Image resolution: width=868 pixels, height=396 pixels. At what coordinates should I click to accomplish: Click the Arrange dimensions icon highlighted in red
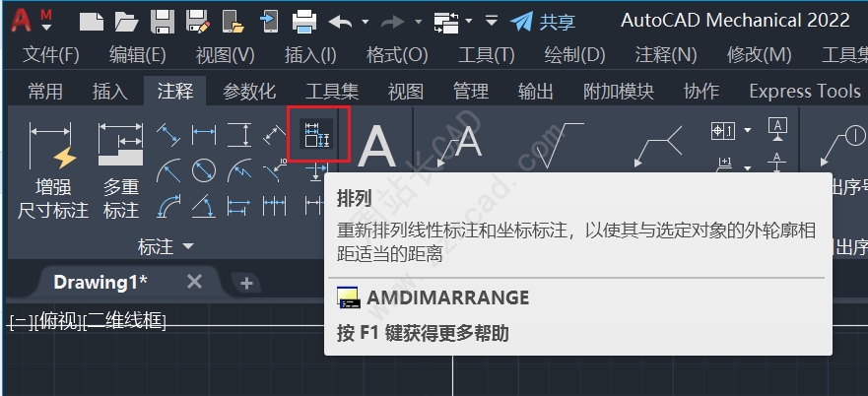[316, 134]
